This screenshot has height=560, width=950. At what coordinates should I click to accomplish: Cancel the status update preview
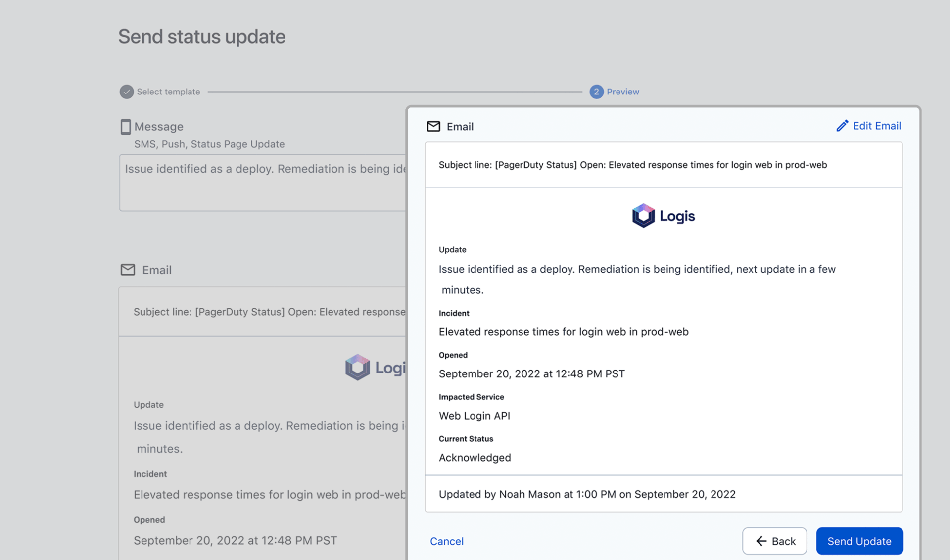click(446, 541)
